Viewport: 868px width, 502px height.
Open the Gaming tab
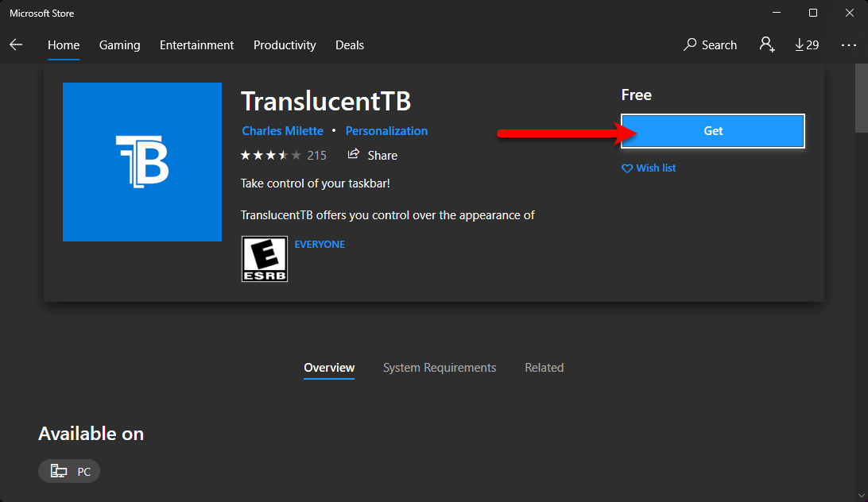point(119,44)
